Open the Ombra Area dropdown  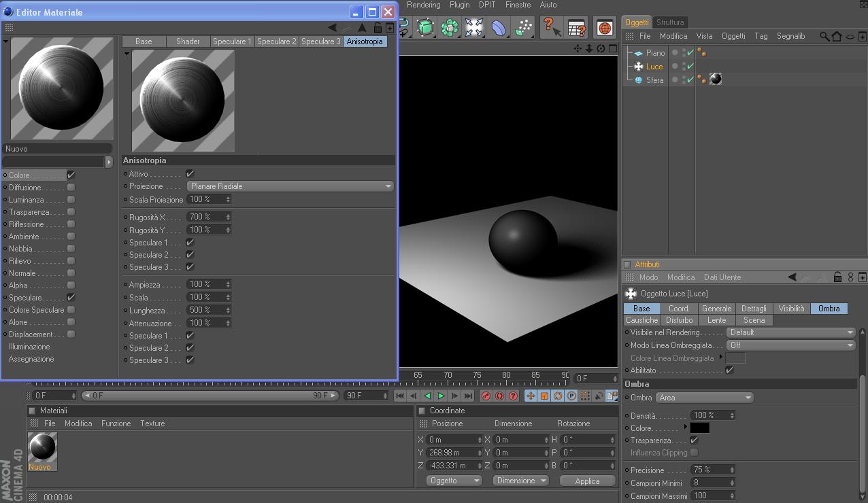(704, 398)
